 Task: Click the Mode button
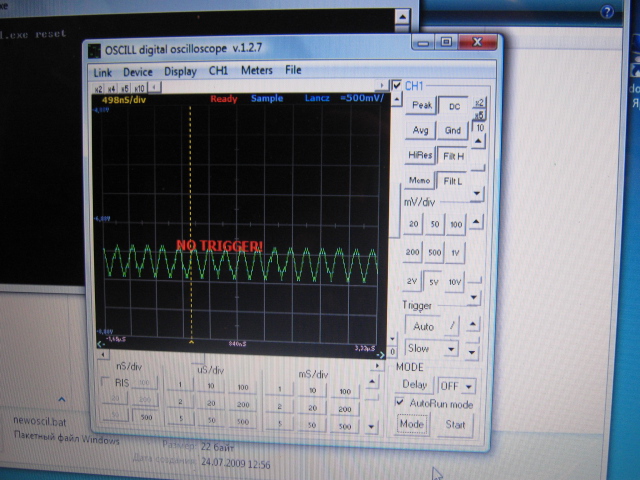click(412, 424)
